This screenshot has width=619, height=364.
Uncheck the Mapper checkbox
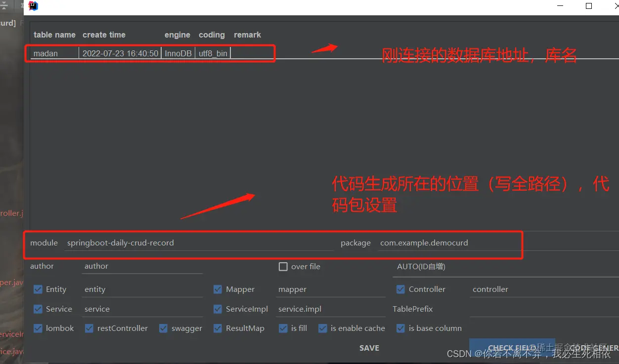[x=218, y=289]
